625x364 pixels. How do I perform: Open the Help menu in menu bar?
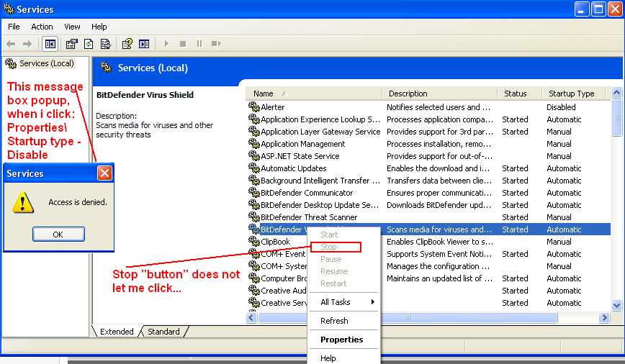pyautogui.click(x=99, y=27)
